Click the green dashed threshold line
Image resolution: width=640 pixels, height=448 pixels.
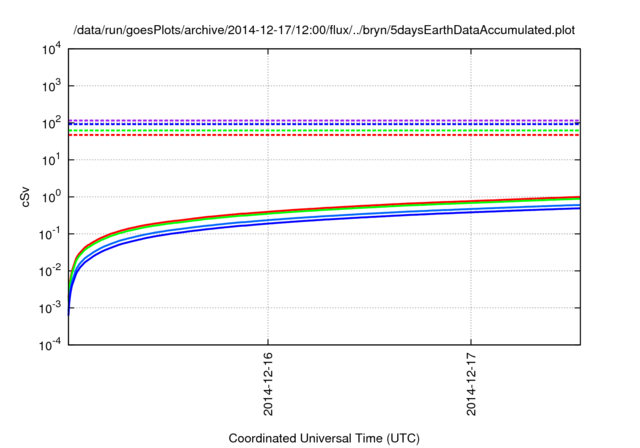click(x=324, y=131)
